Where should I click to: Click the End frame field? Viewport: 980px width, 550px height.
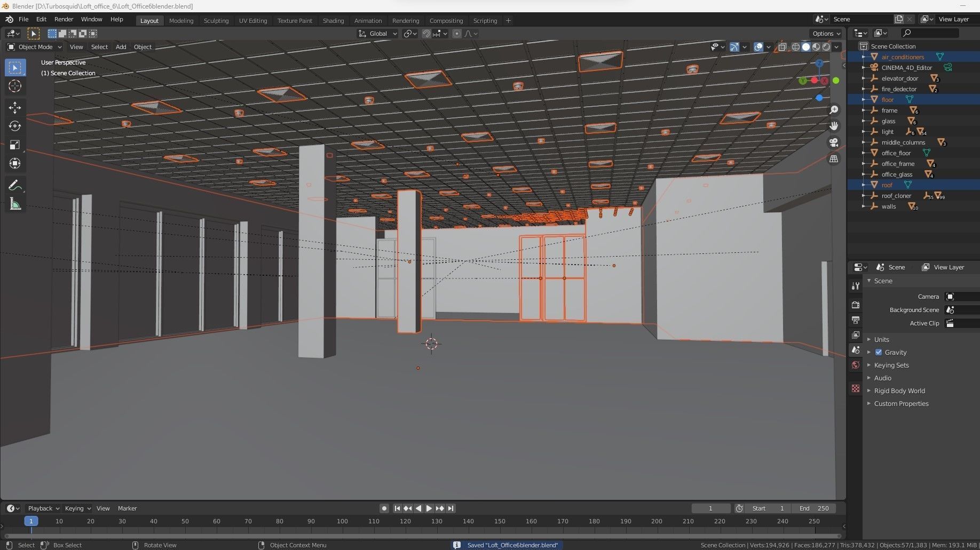pyautogui.click(x=813, y=508)
